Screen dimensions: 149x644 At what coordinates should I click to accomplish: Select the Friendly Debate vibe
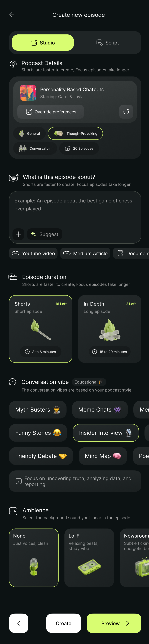pos(41,456)
